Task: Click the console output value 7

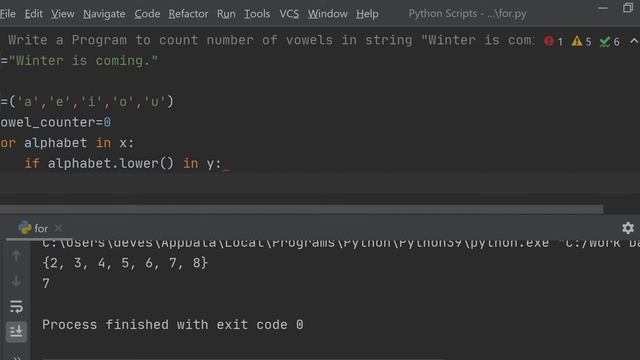Action: 46,284
